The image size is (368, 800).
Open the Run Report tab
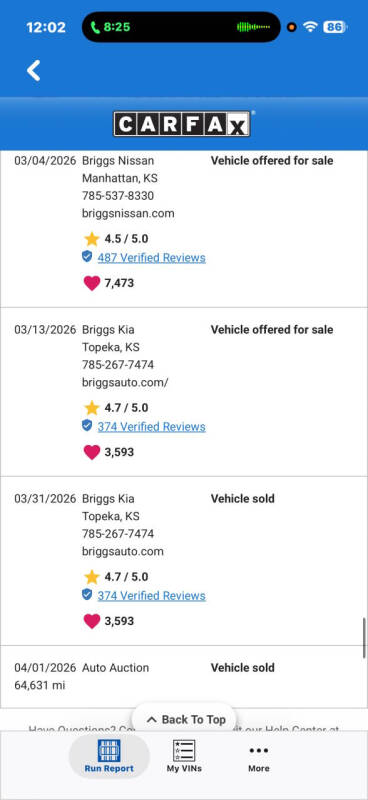point(109,756)
